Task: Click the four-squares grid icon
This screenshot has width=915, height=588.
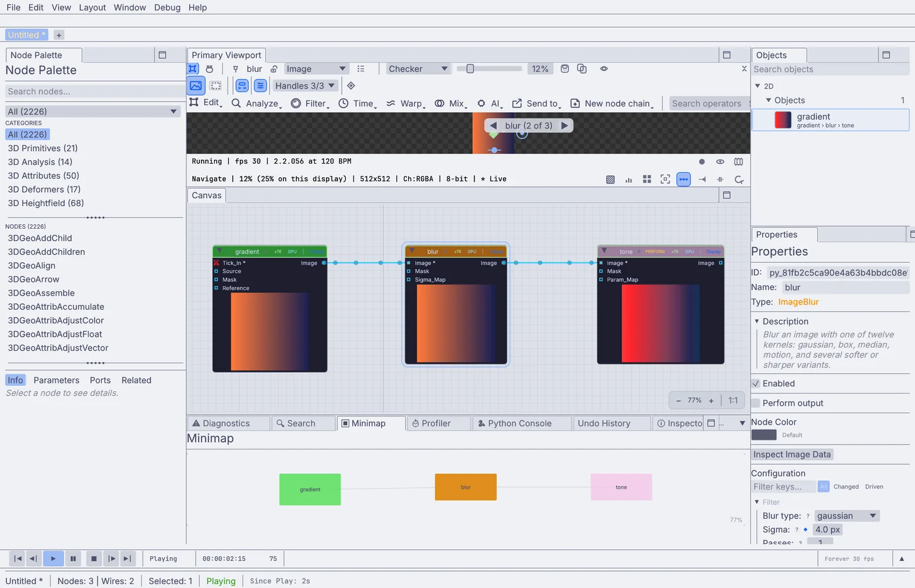Action: 647,179
